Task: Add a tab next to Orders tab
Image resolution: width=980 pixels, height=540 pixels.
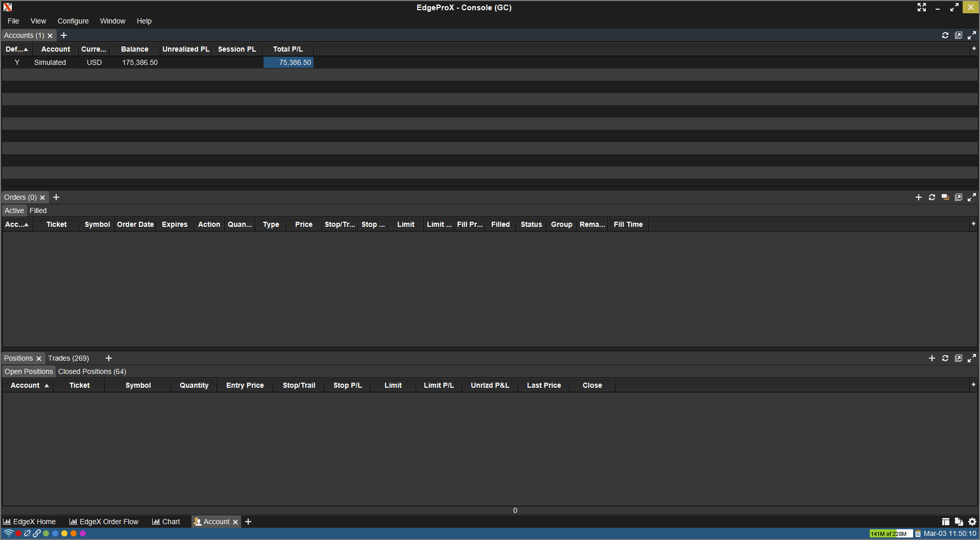Action: 56,197
